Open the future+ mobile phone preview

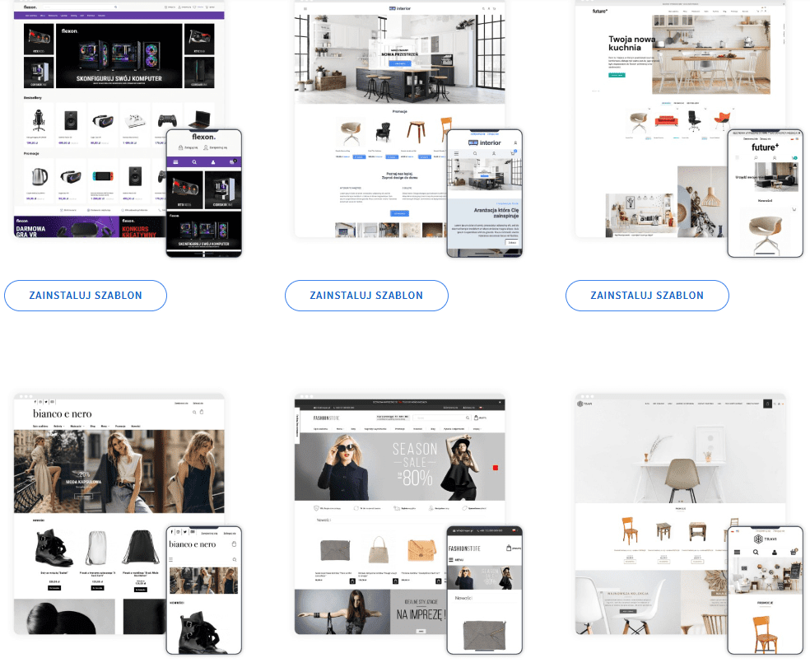(765, 194)
